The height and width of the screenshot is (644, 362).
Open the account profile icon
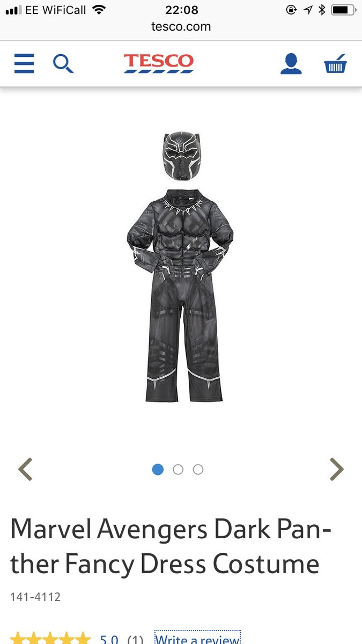tap(291, 64)
